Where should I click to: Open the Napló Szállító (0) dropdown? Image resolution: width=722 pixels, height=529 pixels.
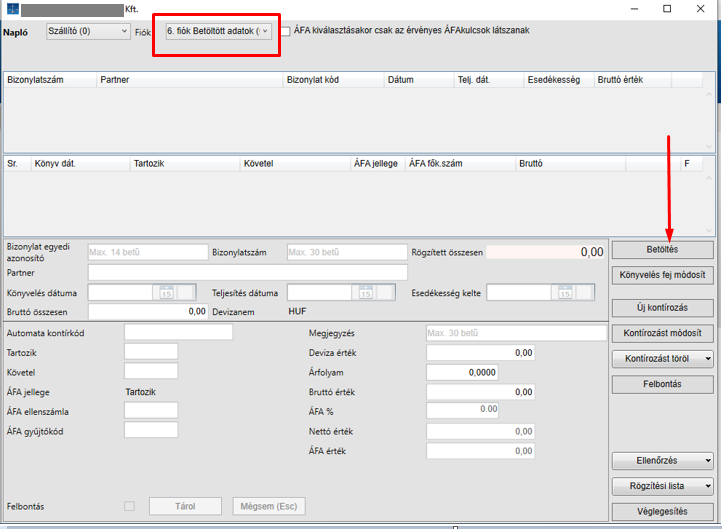click(x=88, y=31)
